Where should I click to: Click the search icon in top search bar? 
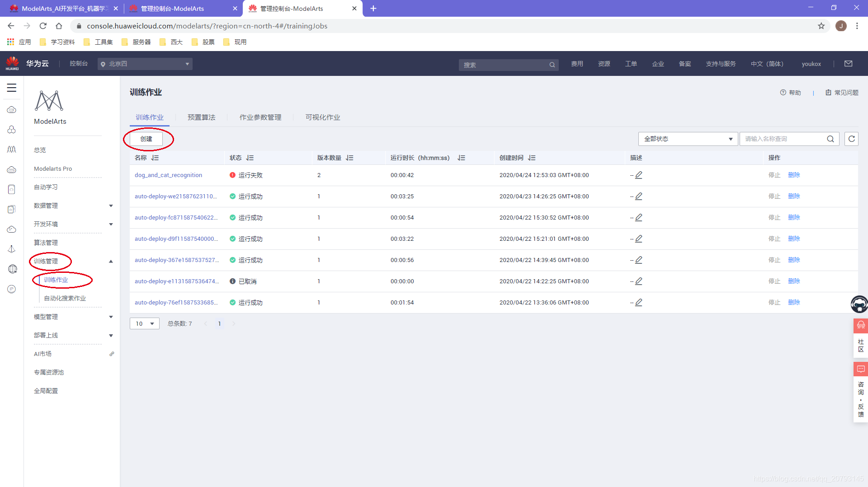pyautogui.click(x=552, y=65)
